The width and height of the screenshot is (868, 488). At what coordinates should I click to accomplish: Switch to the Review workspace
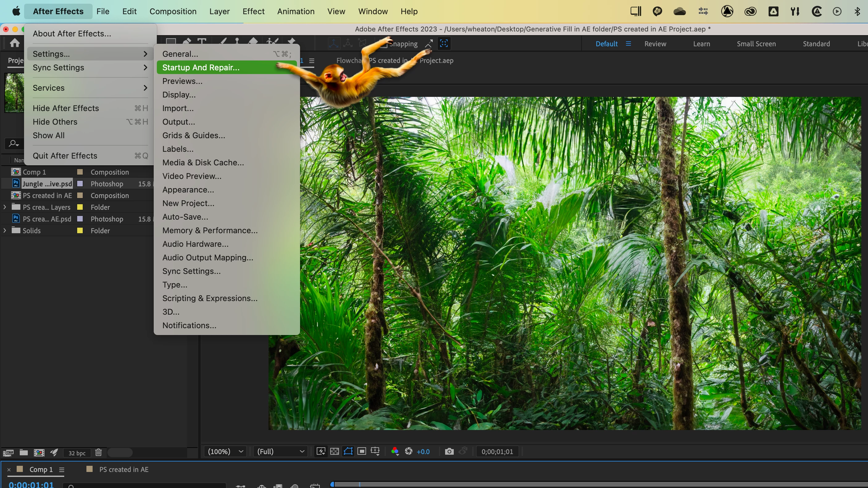tap(655, 44)
